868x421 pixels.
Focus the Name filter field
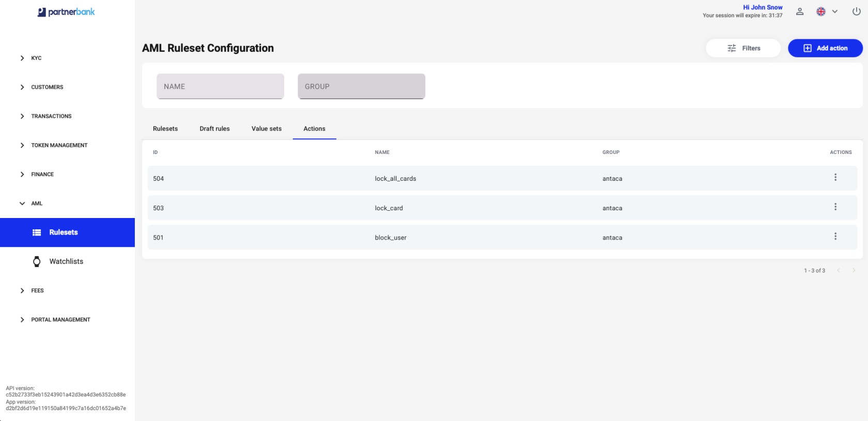(x=220, y=86)
